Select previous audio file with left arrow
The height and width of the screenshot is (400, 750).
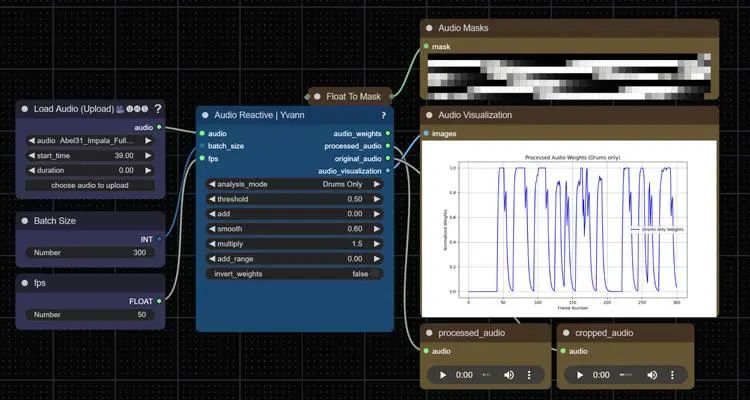coord(32,141)
